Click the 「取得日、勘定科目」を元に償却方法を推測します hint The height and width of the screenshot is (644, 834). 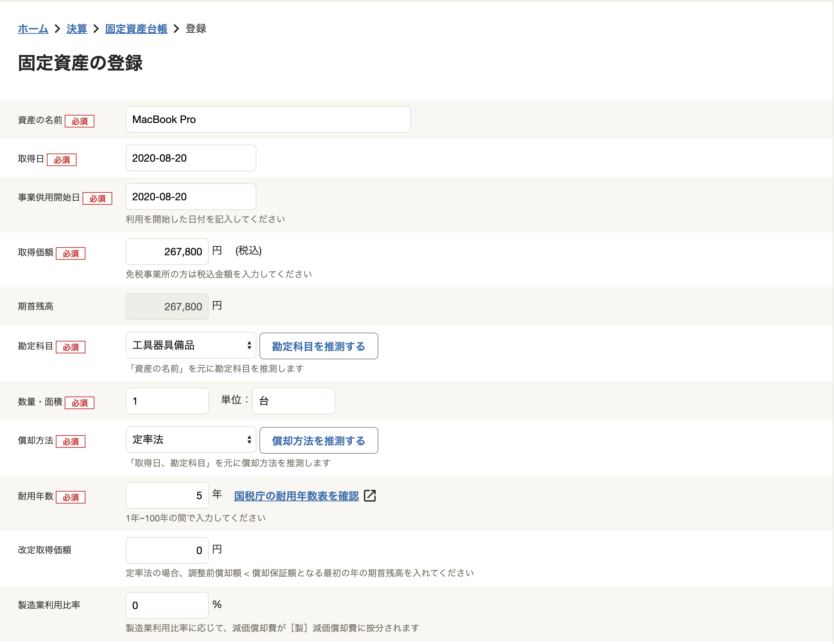[x=228, y=463]
